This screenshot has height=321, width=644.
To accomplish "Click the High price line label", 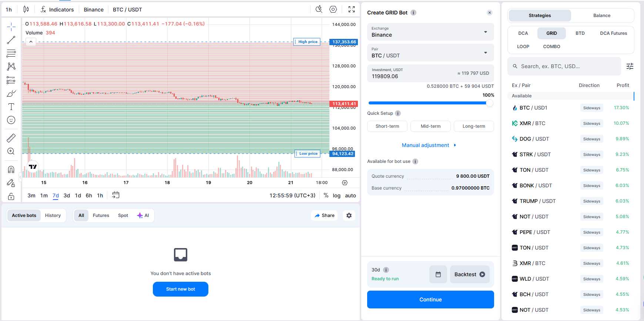I will (x=307, y=42).
